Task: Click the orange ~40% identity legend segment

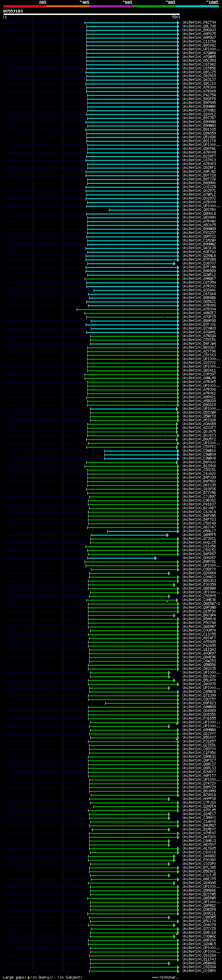Action: (68, 6)
